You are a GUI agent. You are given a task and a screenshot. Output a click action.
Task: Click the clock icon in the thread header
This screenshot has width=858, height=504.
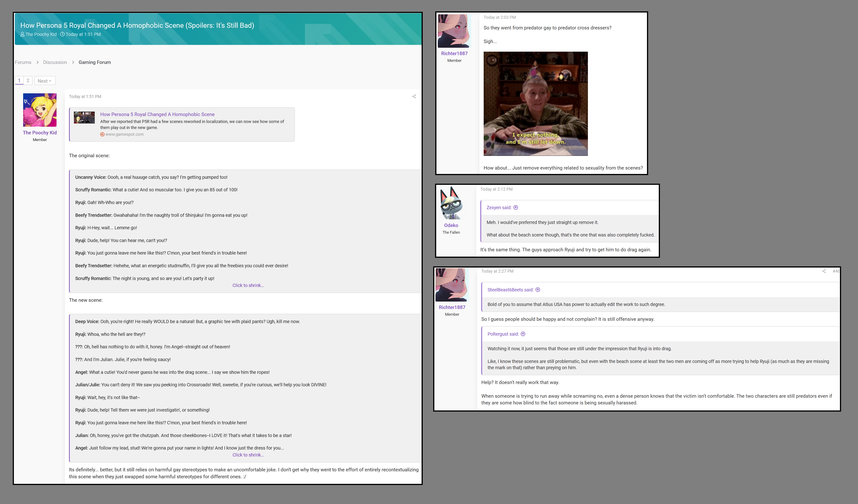click(62, 34)
